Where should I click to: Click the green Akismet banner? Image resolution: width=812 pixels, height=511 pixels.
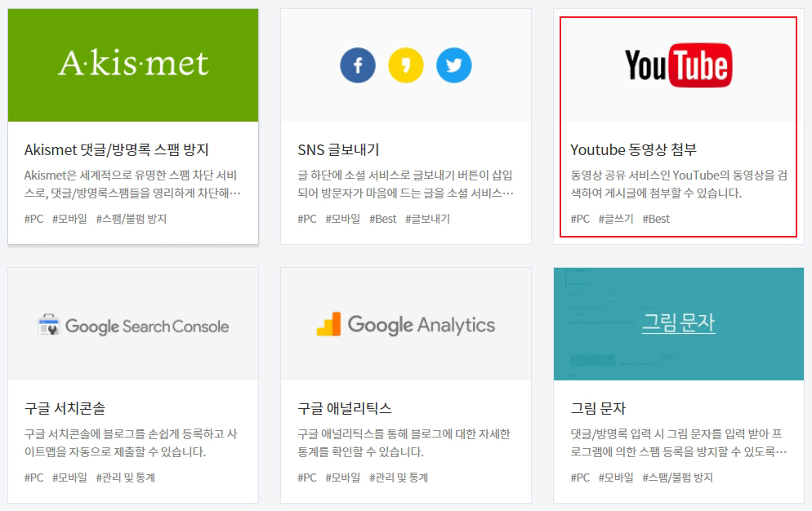(x=133, y=65)
